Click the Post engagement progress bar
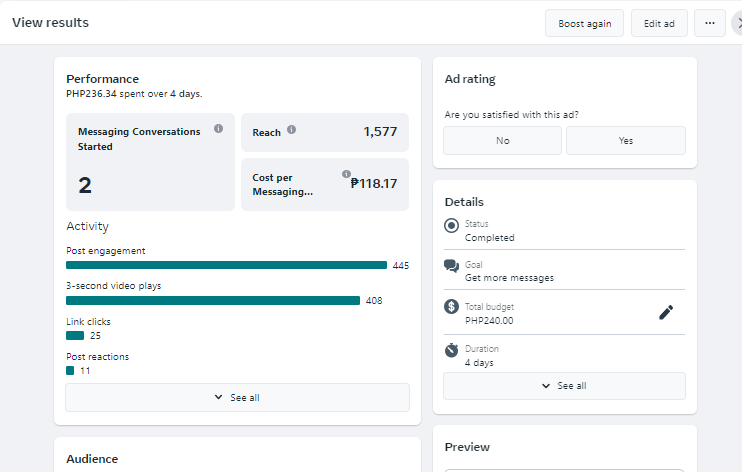742x472 pixels. click(226, 265)
